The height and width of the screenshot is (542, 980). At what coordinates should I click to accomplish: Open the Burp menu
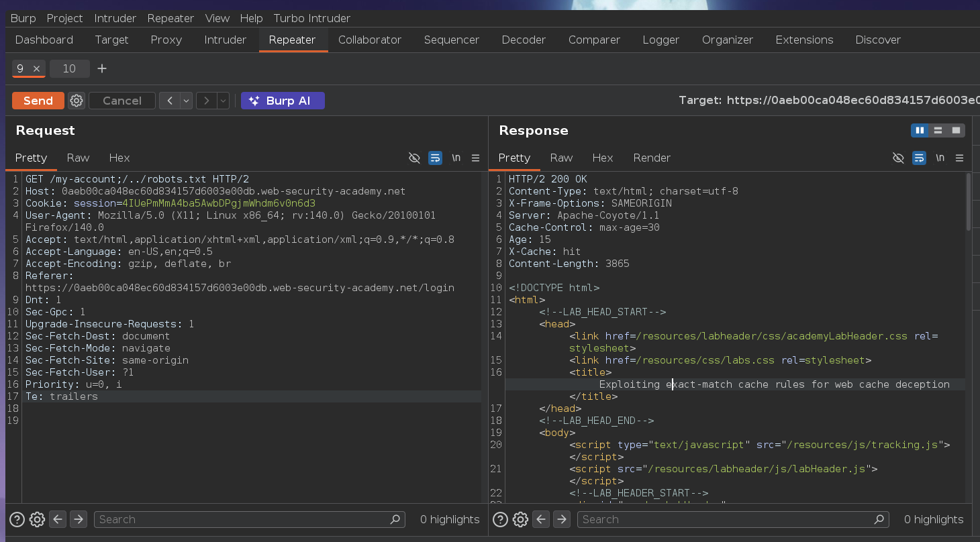pos(23,18)
